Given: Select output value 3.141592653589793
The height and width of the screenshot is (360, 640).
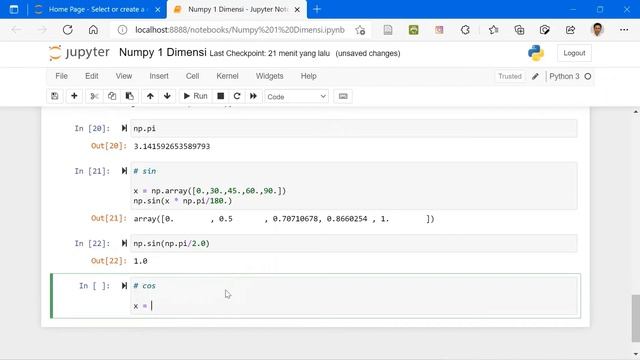Looking at the screenshot, I should [x=172, y=146].
